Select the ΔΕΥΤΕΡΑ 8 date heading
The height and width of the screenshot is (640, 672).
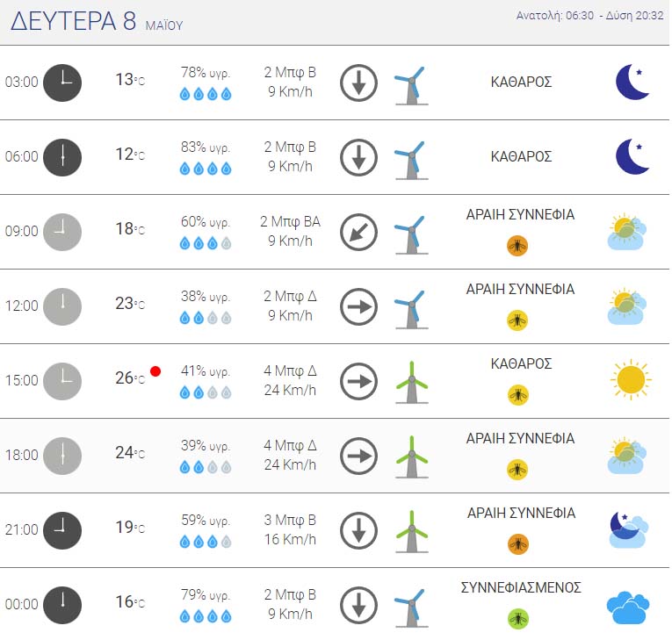pyautogui.click(x=73, y=21)
